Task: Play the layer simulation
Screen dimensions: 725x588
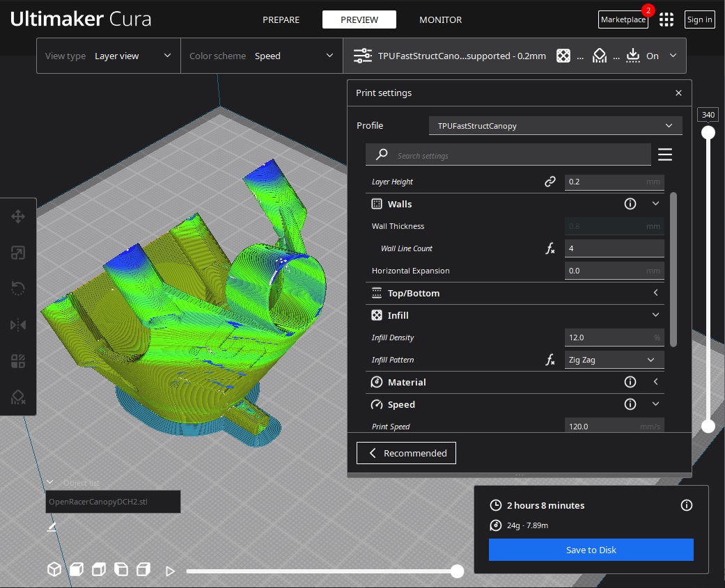Action: tap(170, 571)
